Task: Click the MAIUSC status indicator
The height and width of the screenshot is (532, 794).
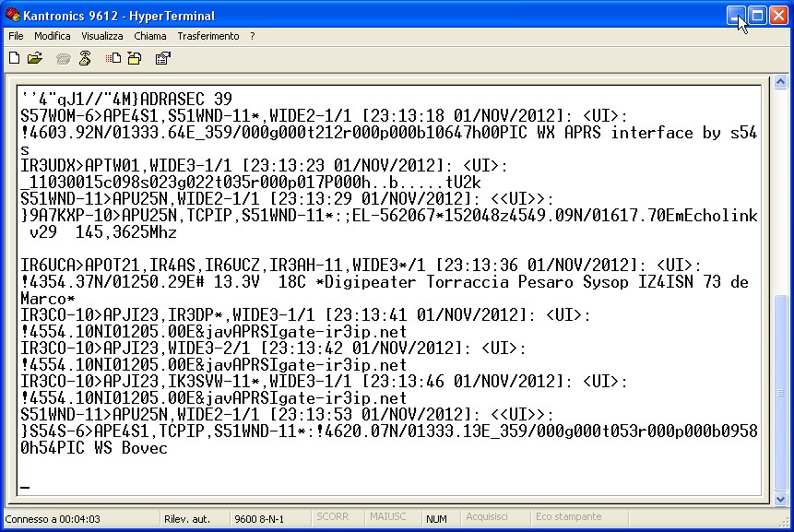Action: point(387,517)
